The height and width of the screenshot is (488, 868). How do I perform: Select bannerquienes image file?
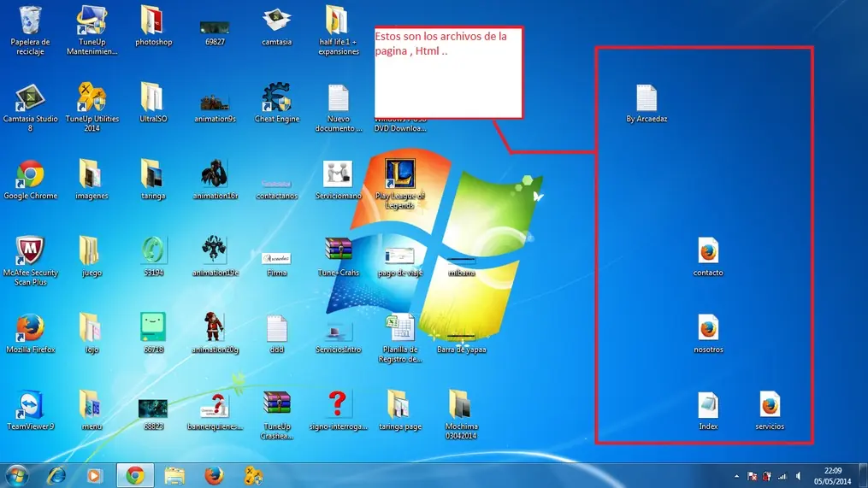215,407
